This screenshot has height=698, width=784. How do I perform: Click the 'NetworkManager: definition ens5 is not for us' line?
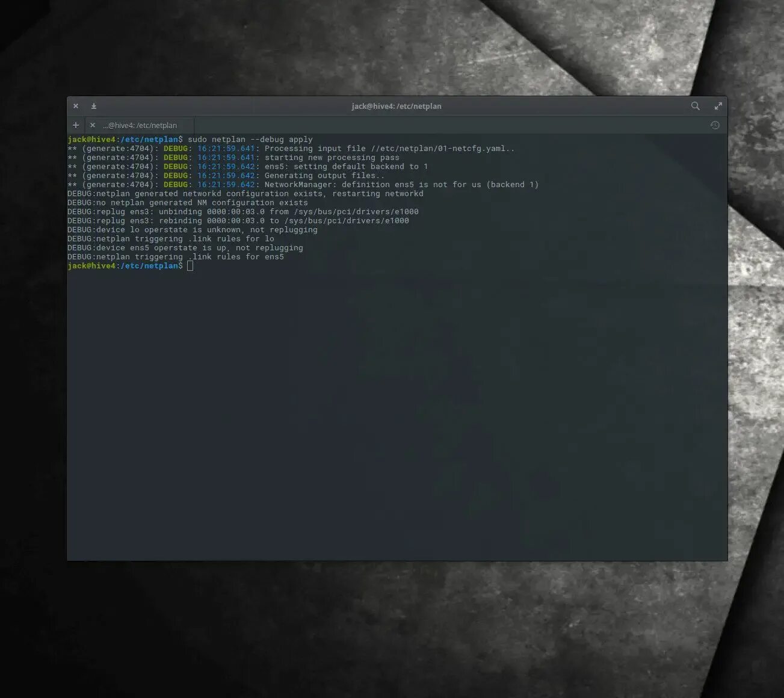[303, 184]
